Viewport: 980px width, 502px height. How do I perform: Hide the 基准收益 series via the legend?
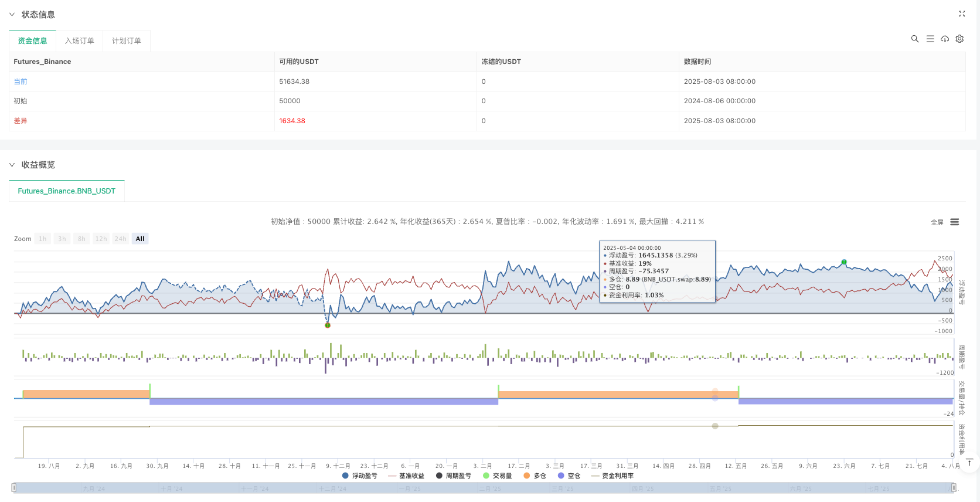406,476
